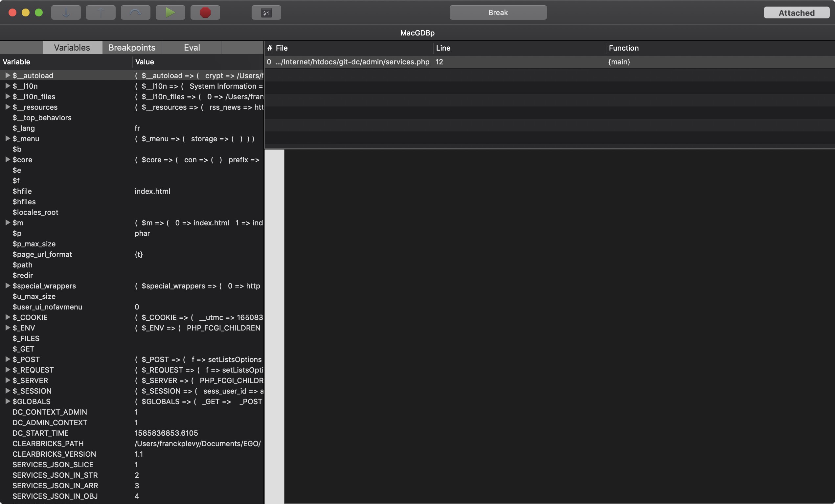Open the Eval tab
Image resolution: width=835 pixels, height=504 pixels.
point(192,47)
